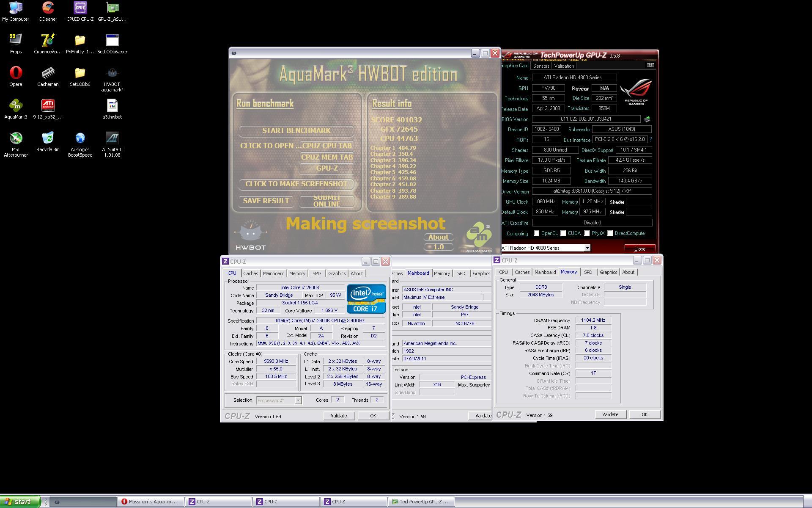Screen dimensions: 812x508
Task: Open GPU-Z_ASUS desktop shortcut
Action: (112, 11)
